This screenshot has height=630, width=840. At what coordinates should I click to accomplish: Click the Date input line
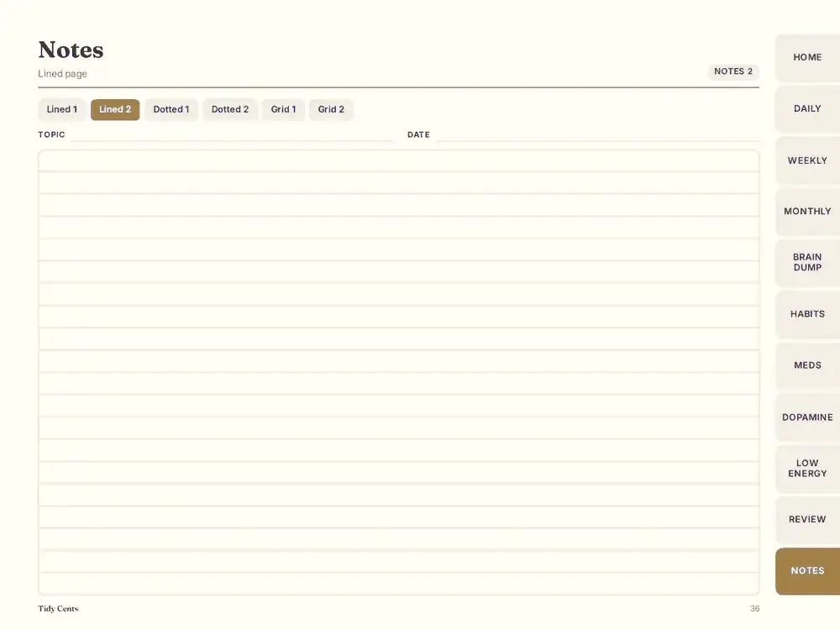(x=597, y=136)
